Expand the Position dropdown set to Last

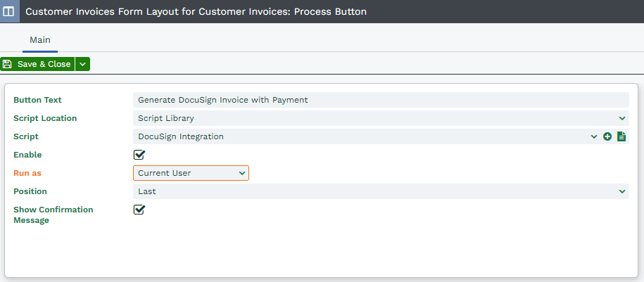pyautogui.click(x=381, y=191)
